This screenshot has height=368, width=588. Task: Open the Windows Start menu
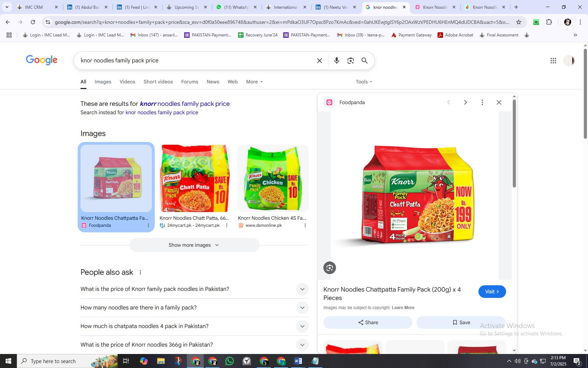tap(8, 361)
